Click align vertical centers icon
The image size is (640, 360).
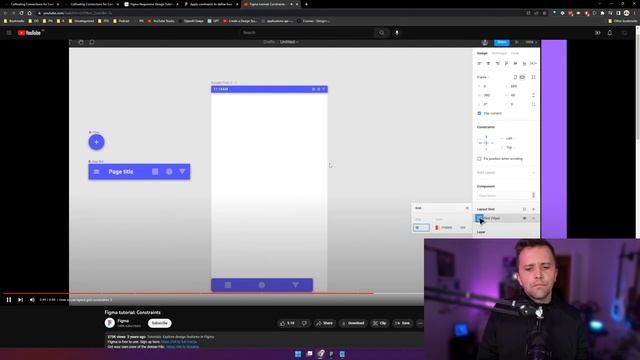click(515, 63)
